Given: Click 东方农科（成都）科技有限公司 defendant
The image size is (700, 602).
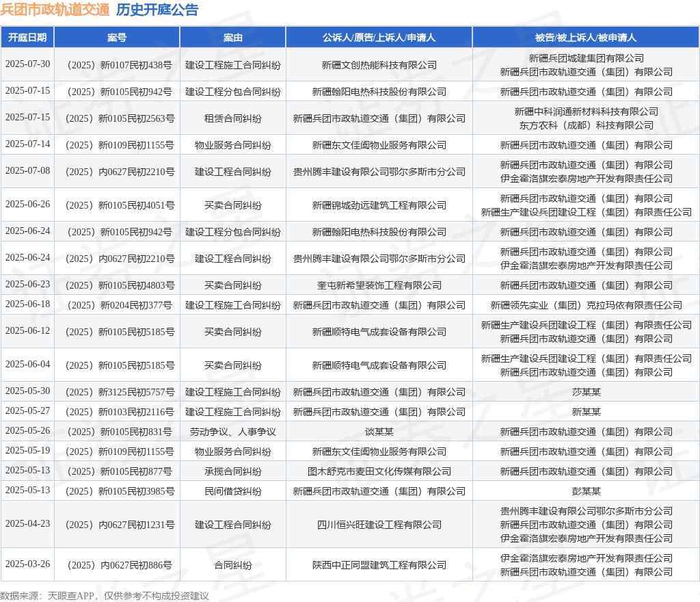Looking at the screenshot, I should pyautogui.click(x=586, y=125).
